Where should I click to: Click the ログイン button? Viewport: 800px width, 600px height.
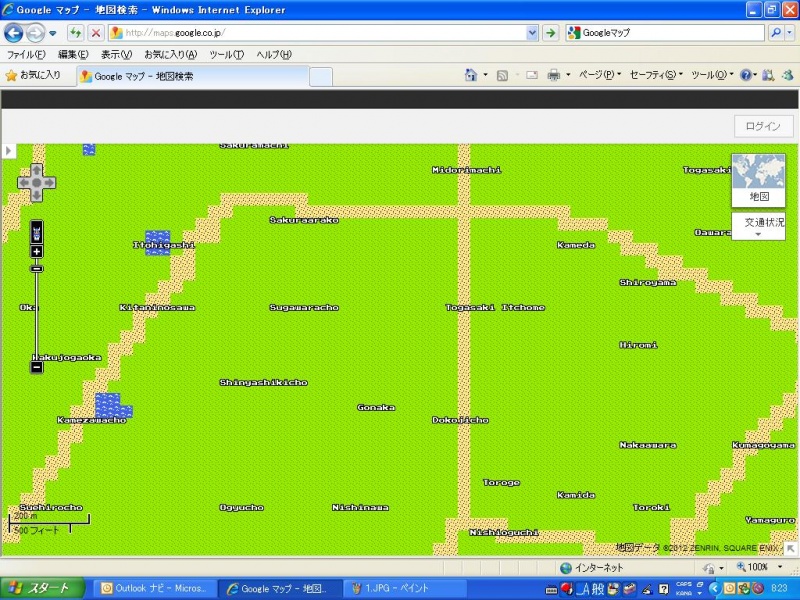coord(763,127)
